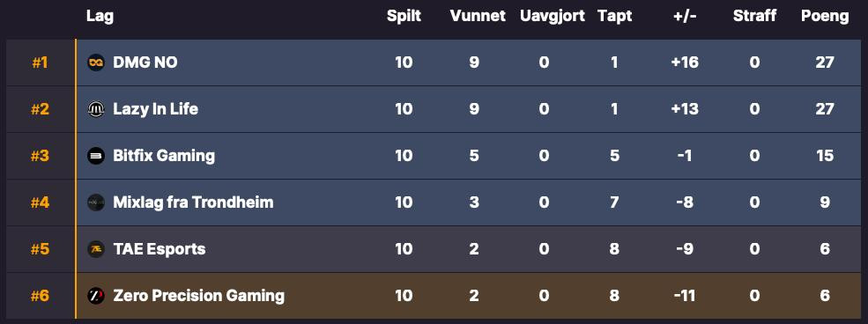
Task: Click the Spilt column header
Action: (x=404, y=16)
